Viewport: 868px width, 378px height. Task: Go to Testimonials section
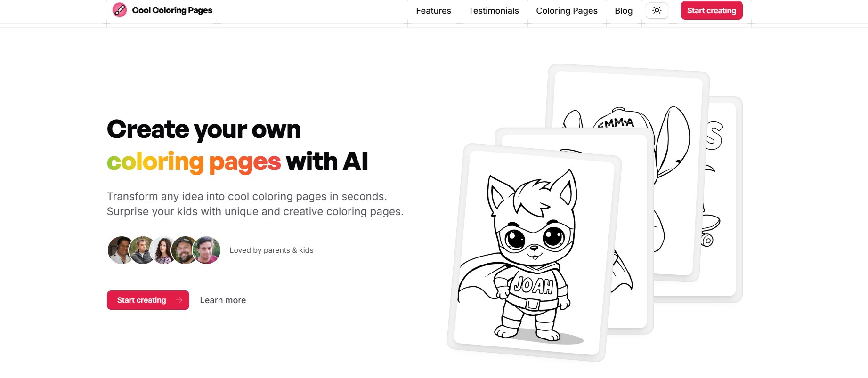[x=494, y=11]
